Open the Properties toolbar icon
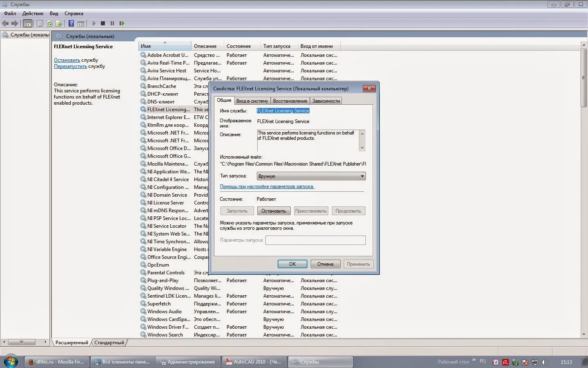The height and width of the screenshot is (368, 588). pos(40,23)
